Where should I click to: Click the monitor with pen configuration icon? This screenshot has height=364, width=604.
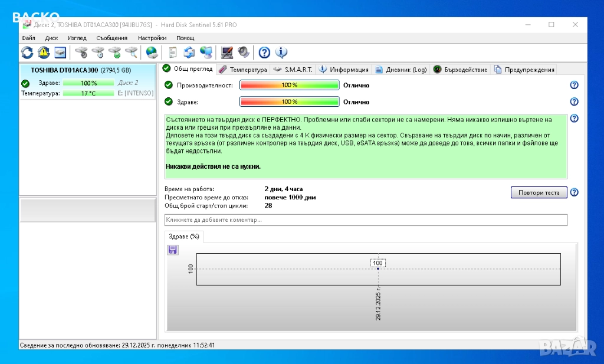[x=226, y=53]
